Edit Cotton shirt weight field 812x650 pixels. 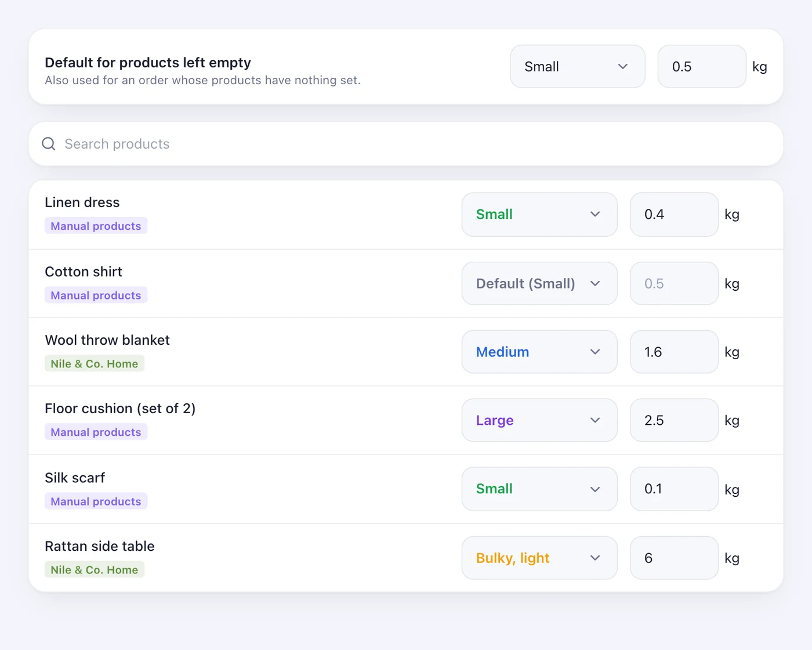click(674, 283)
